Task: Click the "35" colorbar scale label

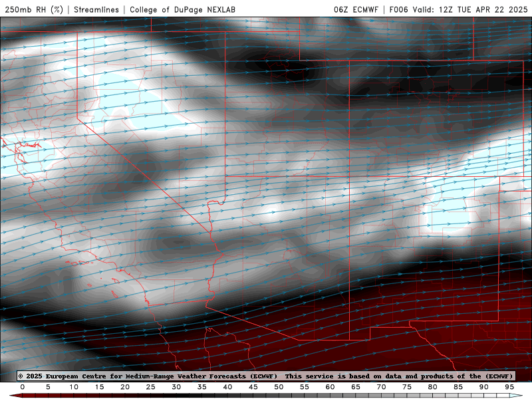Action: pos(202,387)
